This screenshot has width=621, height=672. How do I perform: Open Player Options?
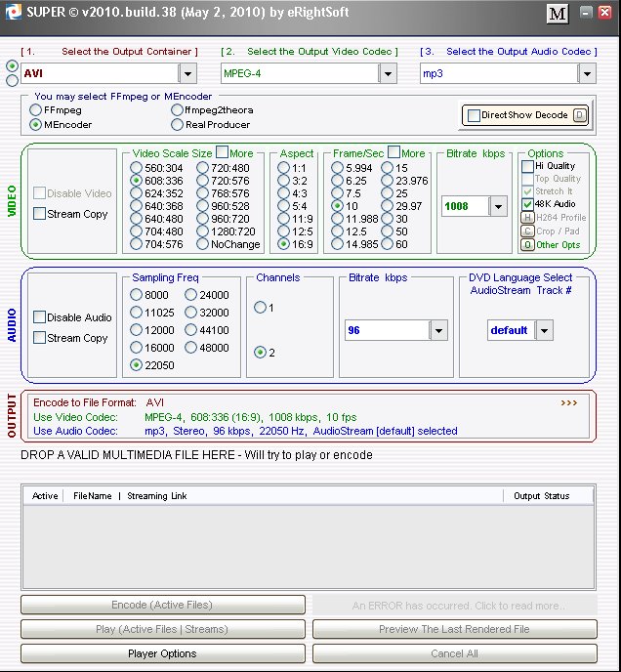tap(163, 653)
